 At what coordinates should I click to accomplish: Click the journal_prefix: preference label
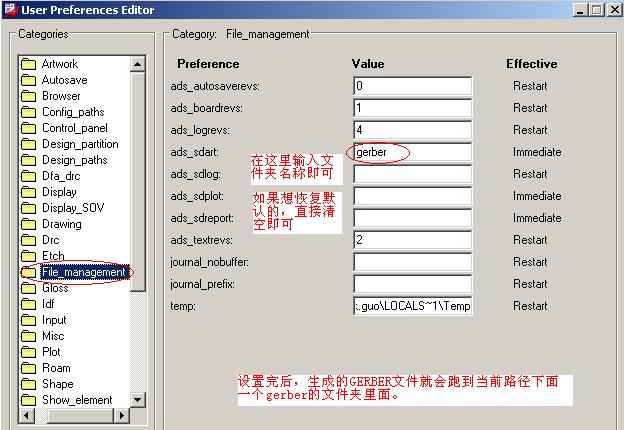[203, 284]
